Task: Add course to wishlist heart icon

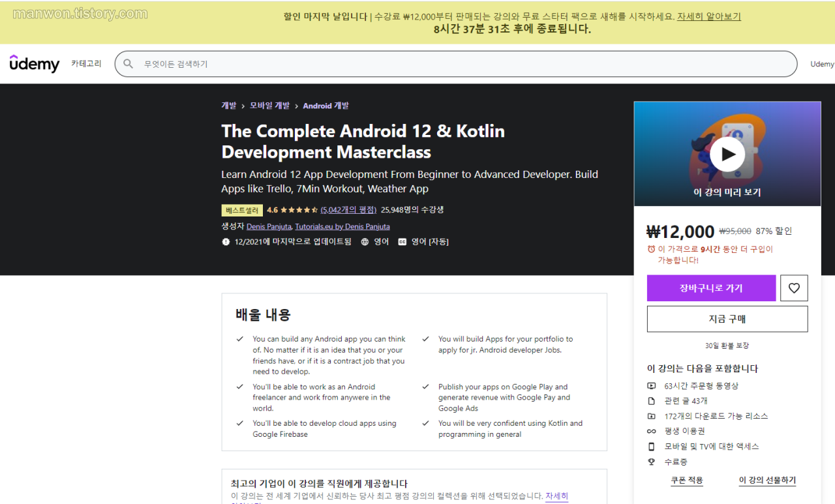Action: tap(794, 288)
